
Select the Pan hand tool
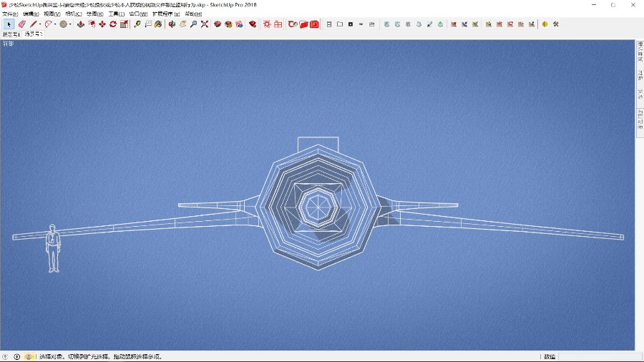(x=182, y=24)
